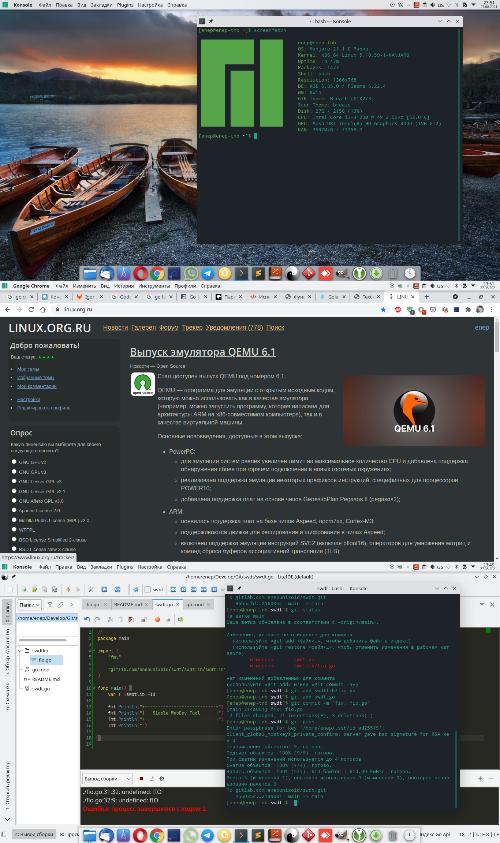This screenshot has width=500, height=843.
Task: Collapse the project root folder in the tree
Action: [21, 651]
